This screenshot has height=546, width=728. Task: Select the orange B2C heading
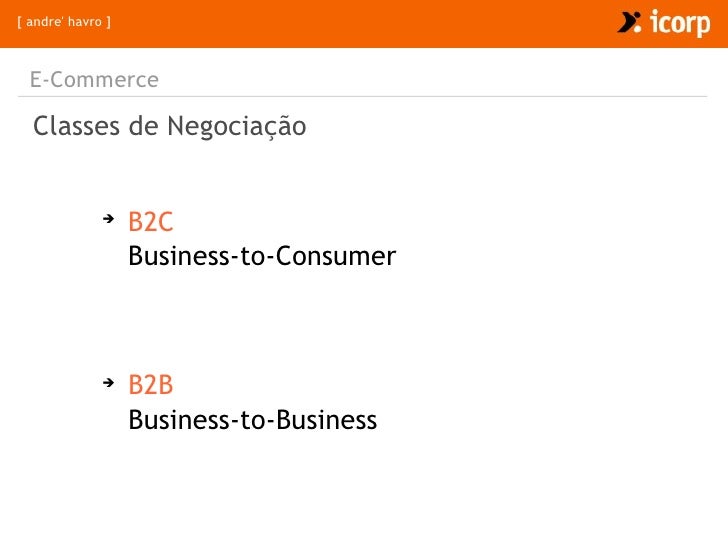pyautogui.click(x=150, y=221)
